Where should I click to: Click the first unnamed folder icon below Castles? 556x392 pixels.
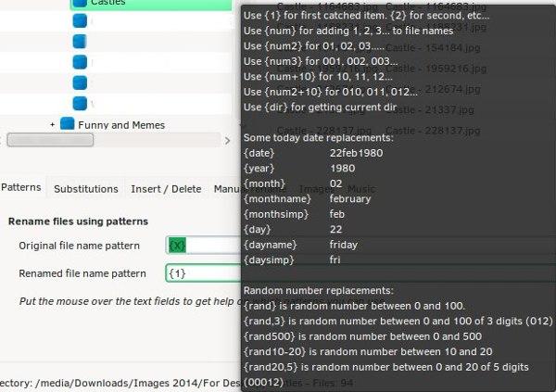[81, 20]
